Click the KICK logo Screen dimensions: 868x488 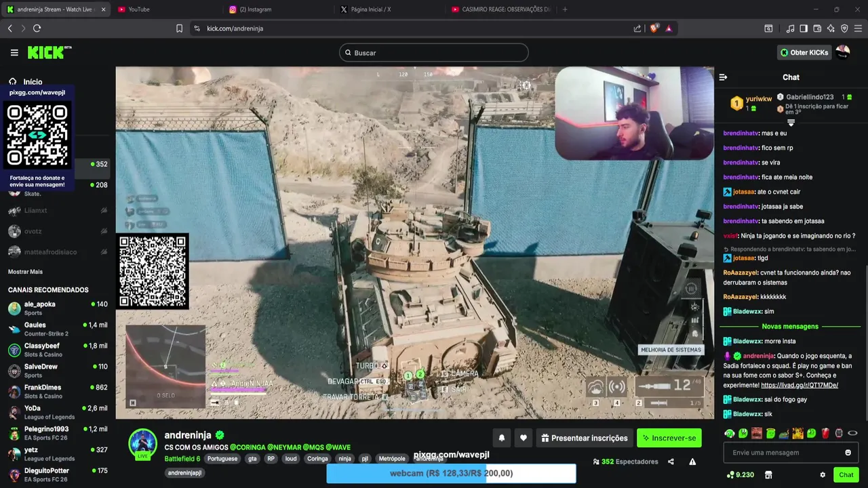tap(49, 52)
